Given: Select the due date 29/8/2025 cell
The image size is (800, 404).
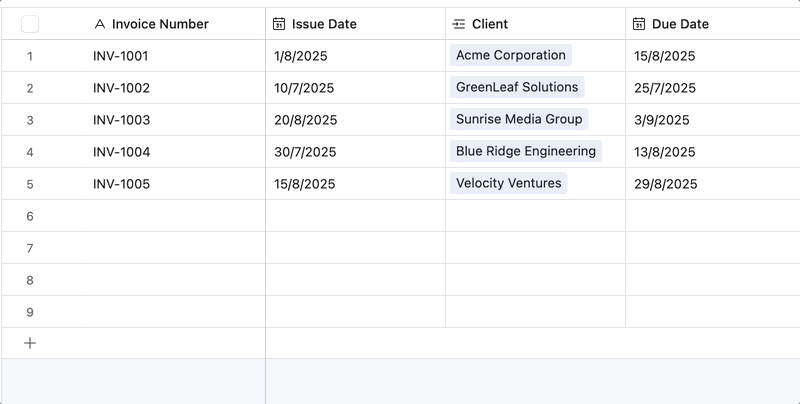Looking at the screenshot, I should pos(665,184).
